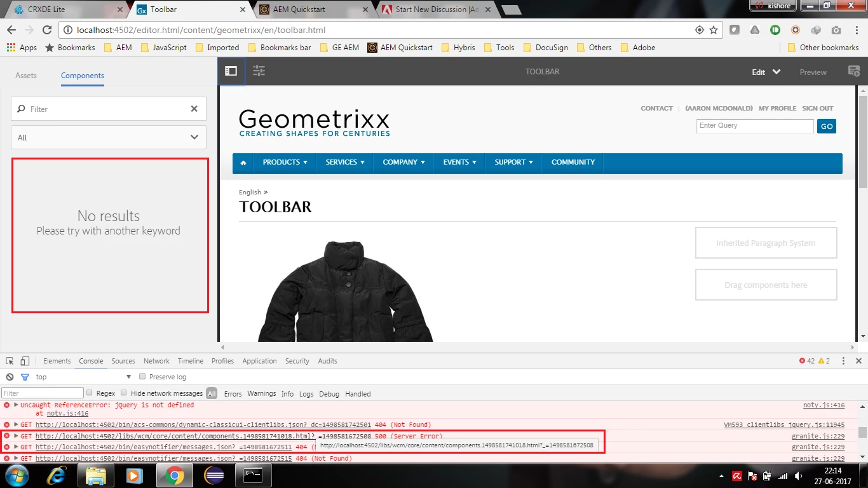868x488 pixels.
Task: Open page information sliders icon
Action: click(x=259, y=72)
